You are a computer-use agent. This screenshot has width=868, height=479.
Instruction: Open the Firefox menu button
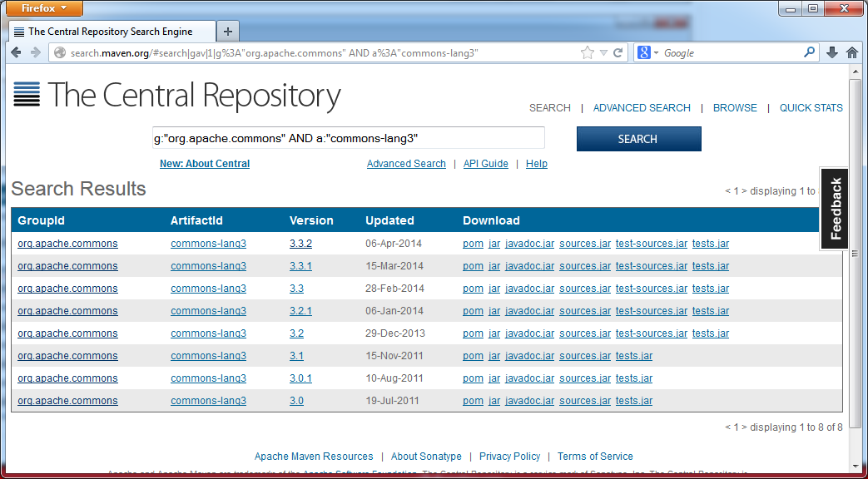(x=44, y=8)
